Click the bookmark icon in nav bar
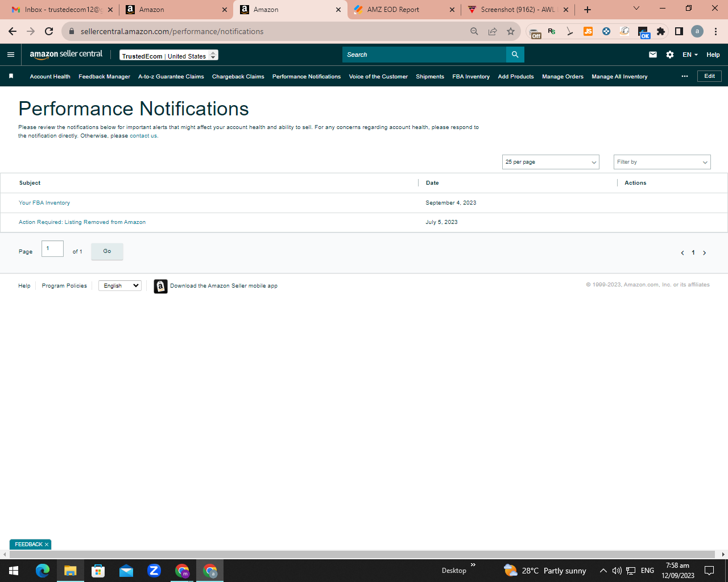This screenshot has width=728, height=582. pos(11,76)
